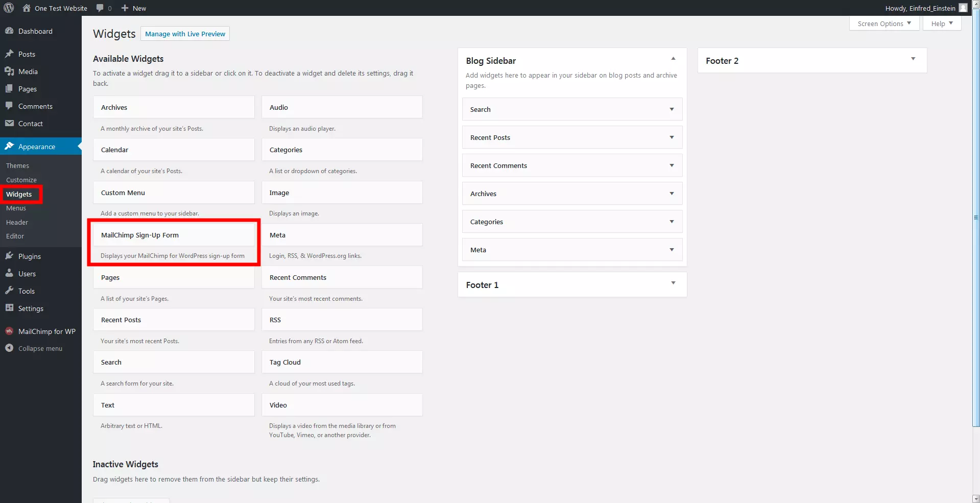Open the Themes submenu item

(x=17, y=166)
